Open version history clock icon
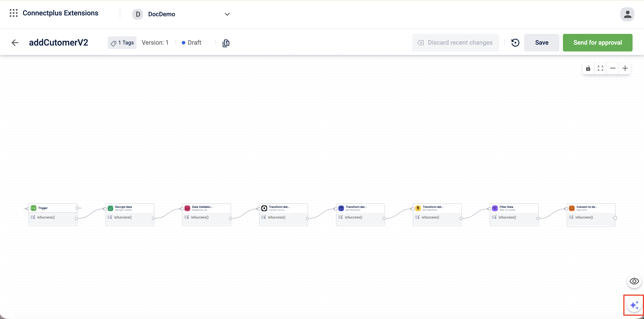 tap(515, 43)
